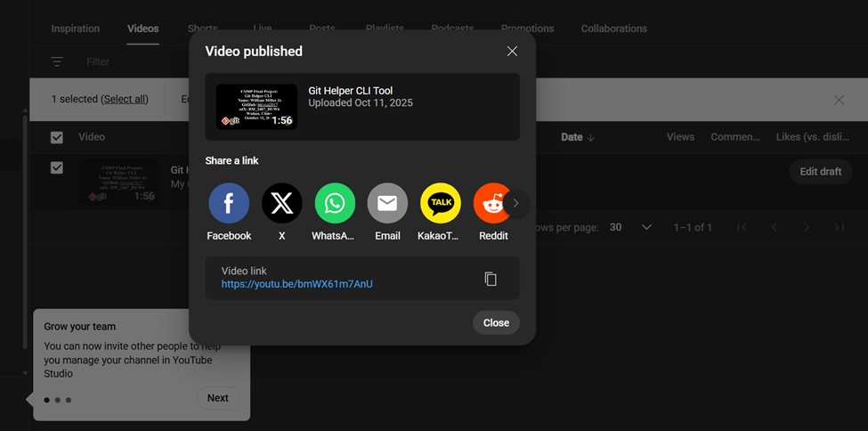
Task: Share video on X
Action: coord(282,203)
